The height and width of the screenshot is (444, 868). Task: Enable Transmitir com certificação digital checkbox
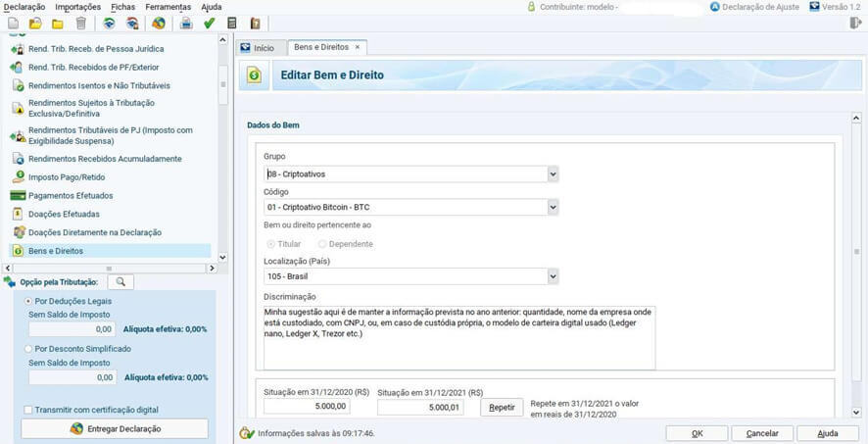pyautogui.click(x=28, y=410)
